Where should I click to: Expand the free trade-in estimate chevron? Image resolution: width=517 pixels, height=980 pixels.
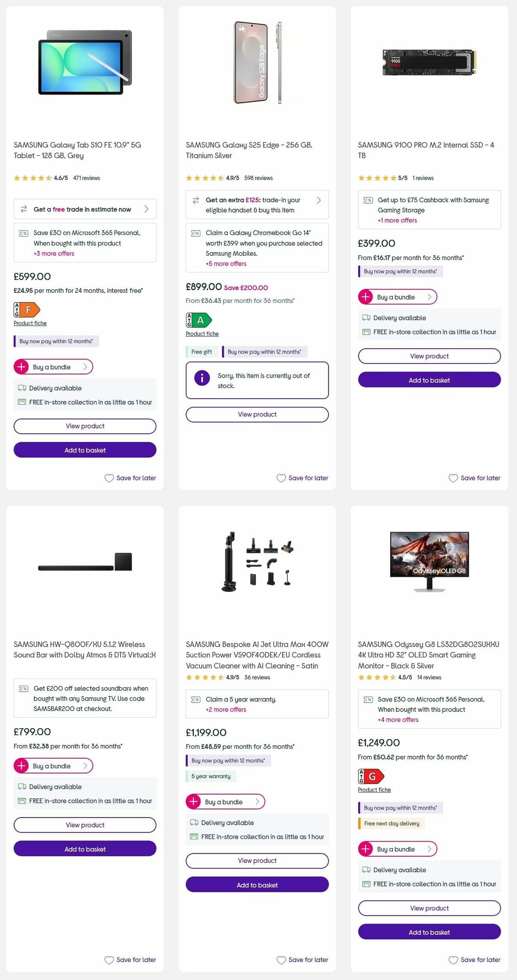pos(146,209)
